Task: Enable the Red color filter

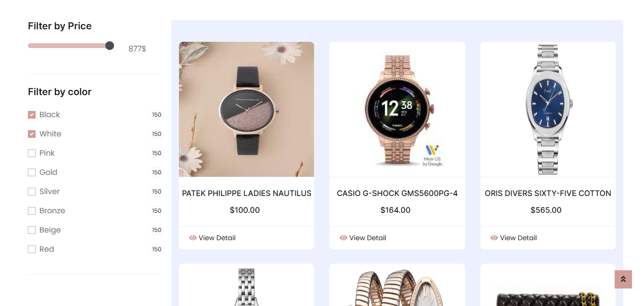Action: [x=32, y=249]
